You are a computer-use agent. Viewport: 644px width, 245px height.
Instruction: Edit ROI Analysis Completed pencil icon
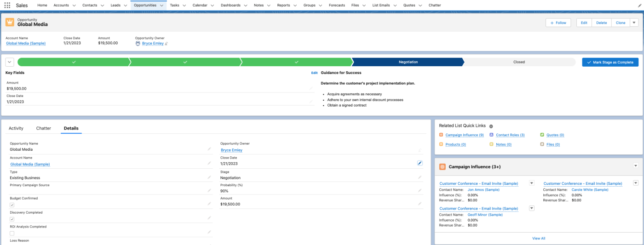pyautogui.click(x=209, y=232)
